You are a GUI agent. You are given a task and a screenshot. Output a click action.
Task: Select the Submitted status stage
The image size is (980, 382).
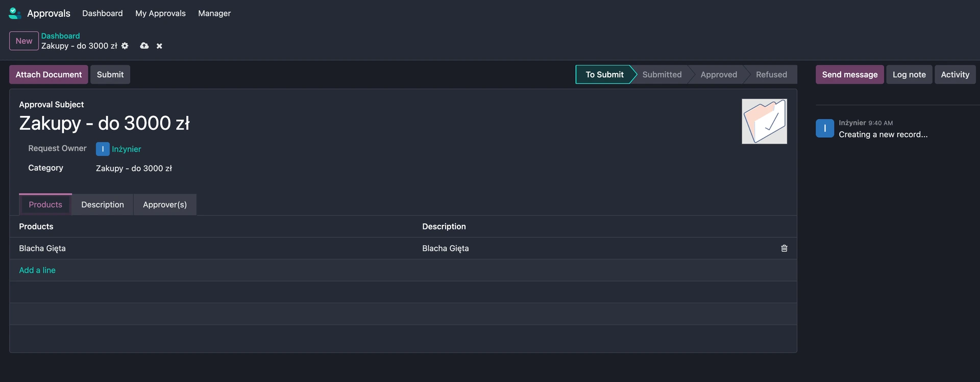(x=661, y=74)
